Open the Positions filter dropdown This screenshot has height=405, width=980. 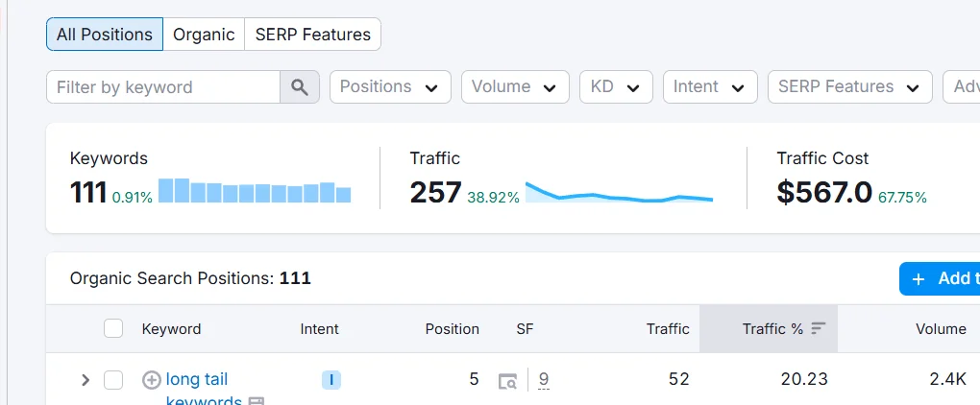[390, 86]
